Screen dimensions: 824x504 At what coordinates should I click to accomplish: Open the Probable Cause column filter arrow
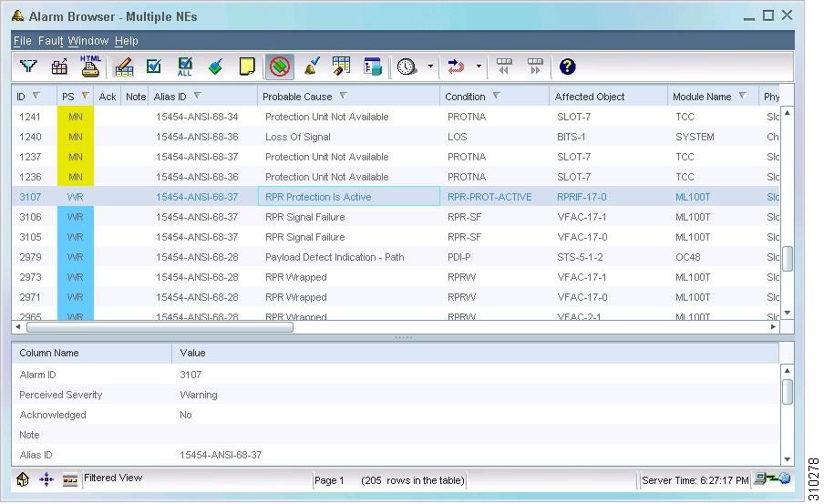click(x=343, y=96)
